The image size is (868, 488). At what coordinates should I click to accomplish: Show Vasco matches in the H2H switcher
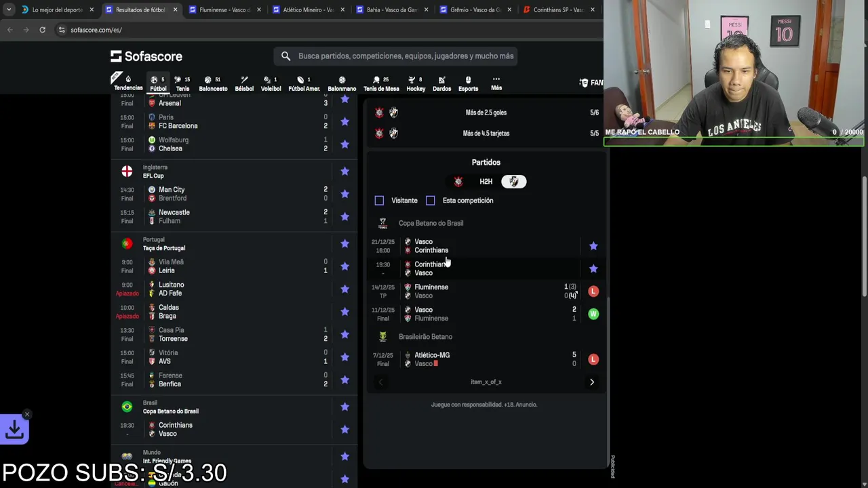513,182
